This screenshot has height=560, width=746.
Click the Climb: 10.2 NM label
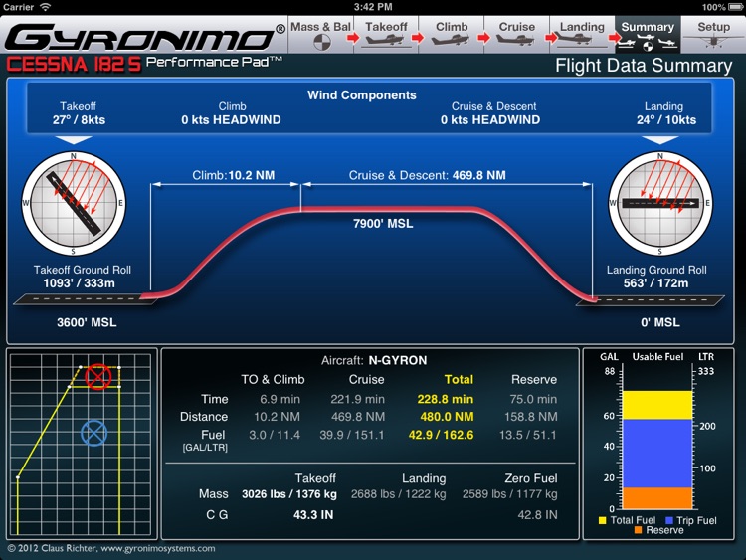point(233,176)
